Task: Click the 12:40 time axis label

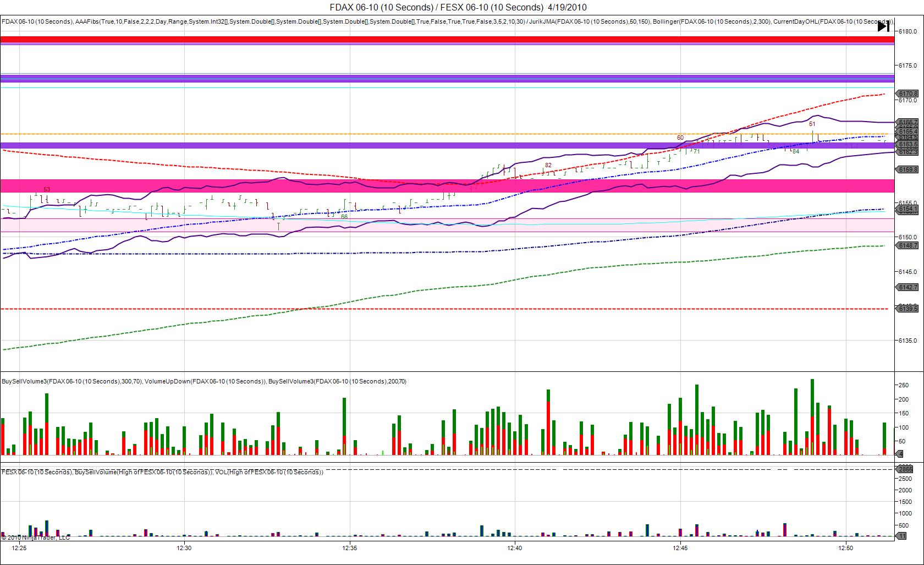Action: pyautogui.click(x=515, y=548)
